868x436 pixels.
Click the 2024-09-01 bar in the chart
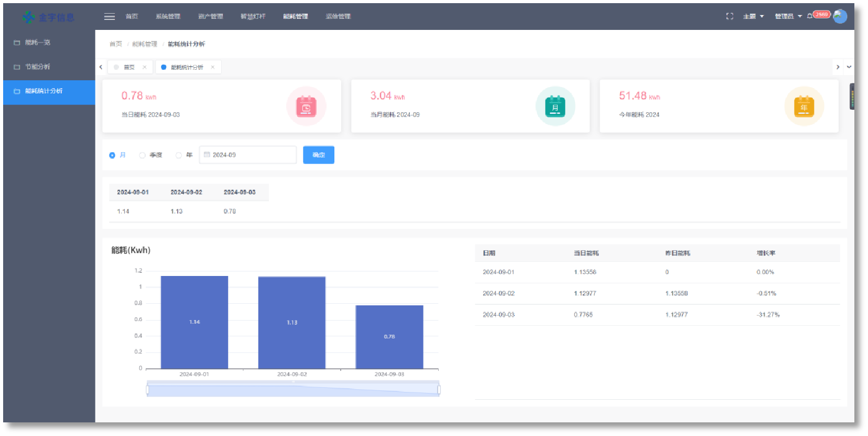click(x=194, y=322)
